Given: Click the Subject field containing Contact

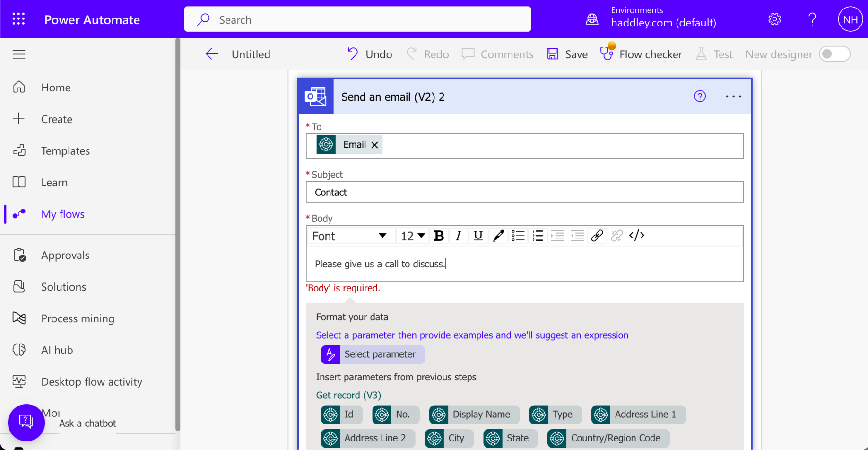Looking at the screenshot, I should [525, 192].
